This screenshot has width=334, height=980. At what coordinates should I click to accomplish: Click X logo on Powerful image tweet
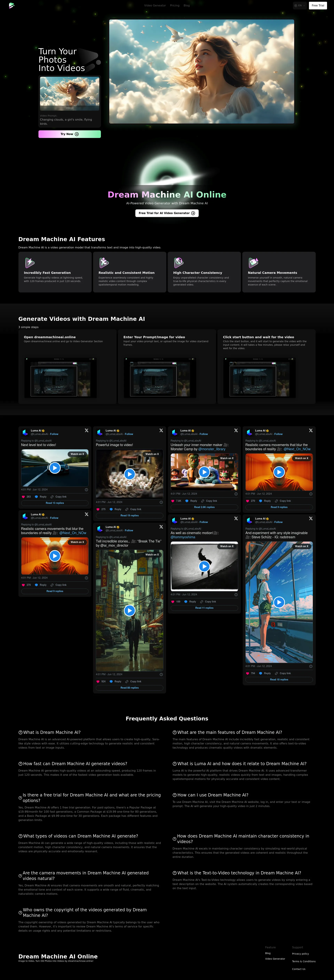pyautogui.click(x=161, y=430)
